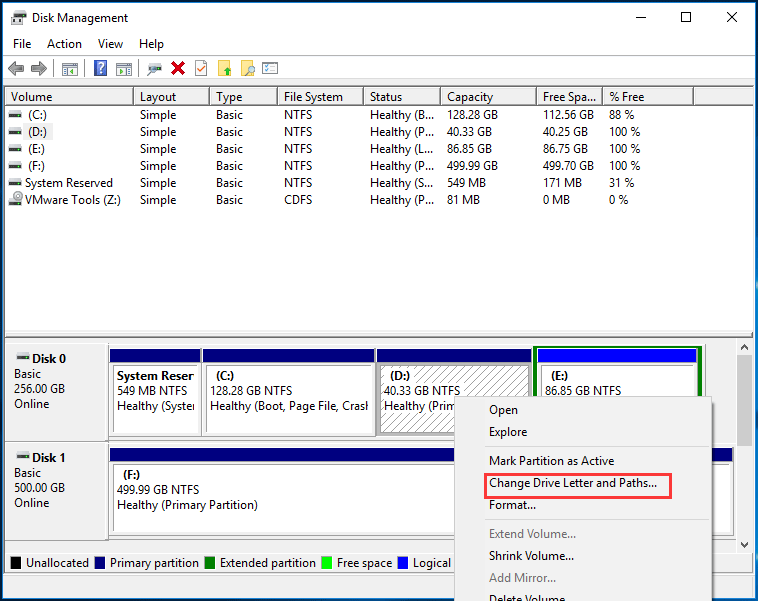
Task: Click the blue Help question mark icon
Action: pyautogui.click(x=100, y=68)
